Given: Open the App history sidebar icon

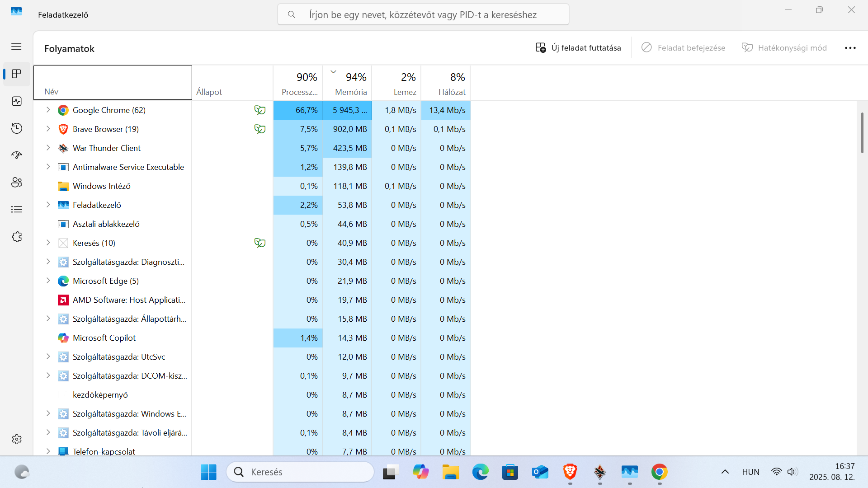Looking at the screenshot, I should click(x=17, y=128).
